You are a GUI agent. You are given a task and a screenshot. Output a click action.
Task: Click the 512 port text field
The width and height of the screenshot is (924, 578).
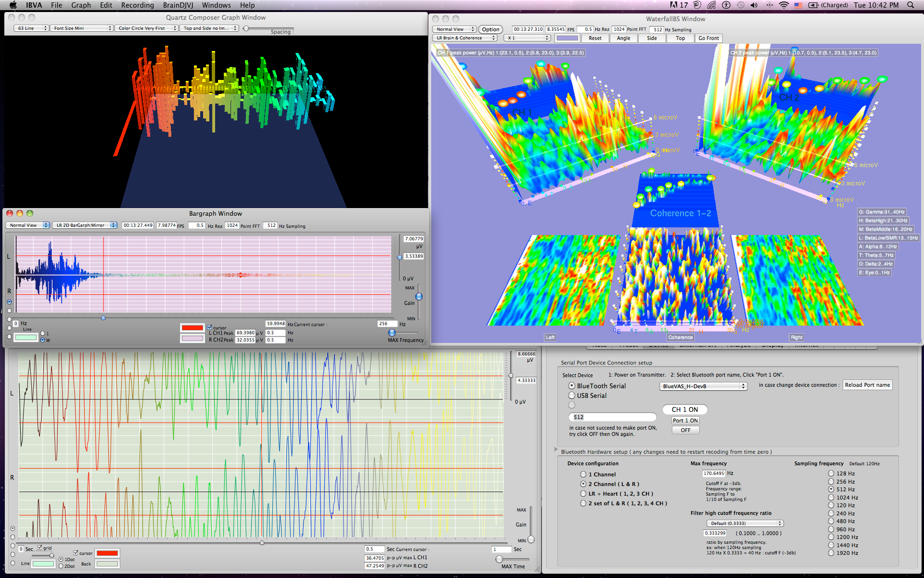[612, 417]
